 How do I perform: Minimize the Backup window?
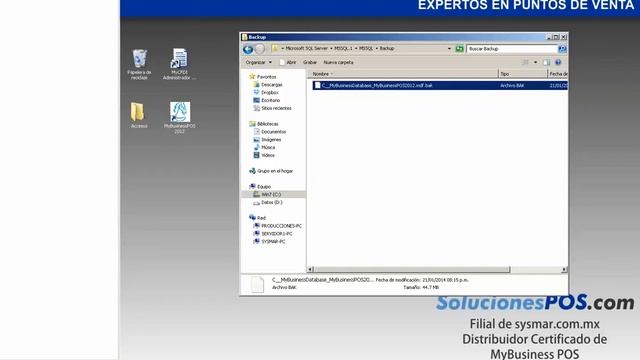(x=549, y=37)
